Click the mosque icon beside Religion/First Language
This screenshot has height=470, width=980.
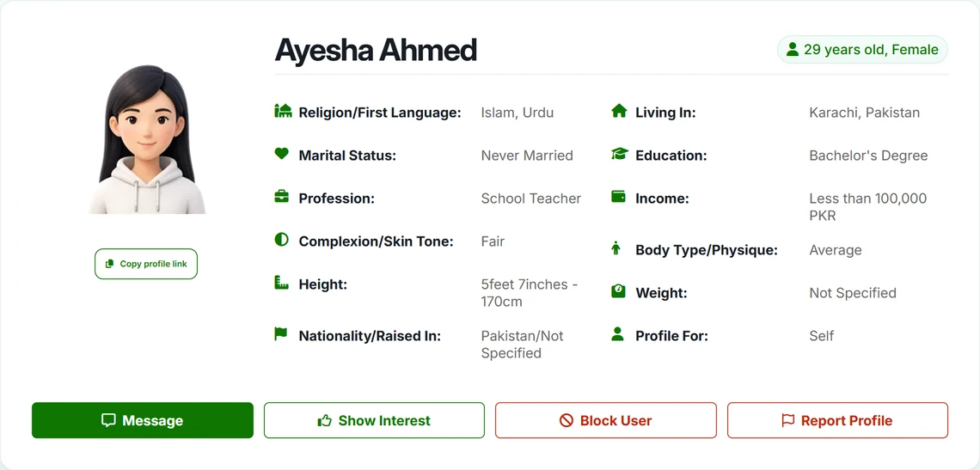283,111
